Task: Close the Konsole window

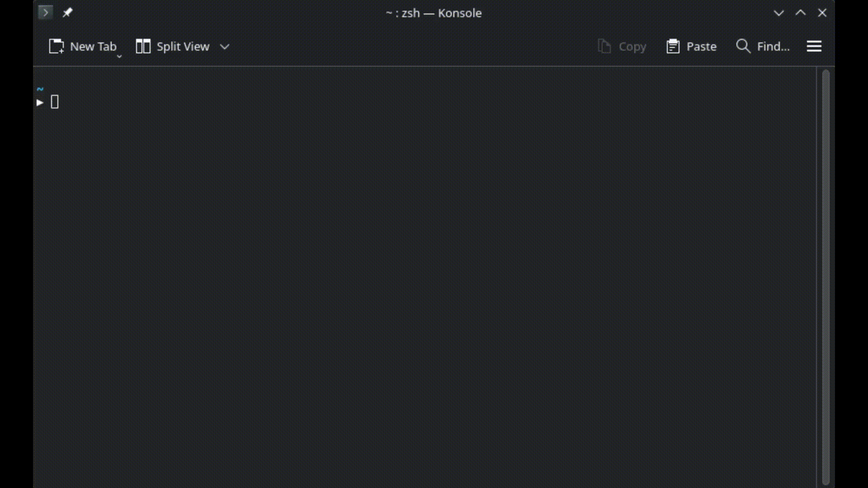Action: tap(822, 13)
